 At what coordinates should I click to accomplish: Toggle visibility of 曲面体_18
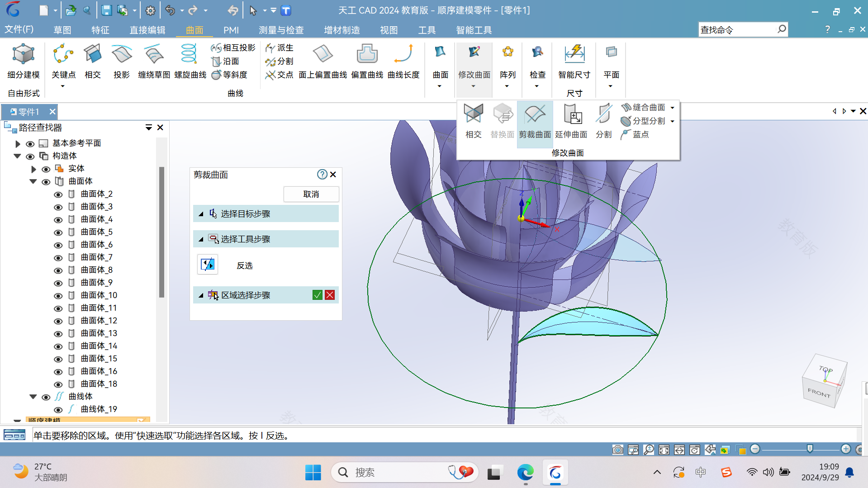tap(58, 384)
